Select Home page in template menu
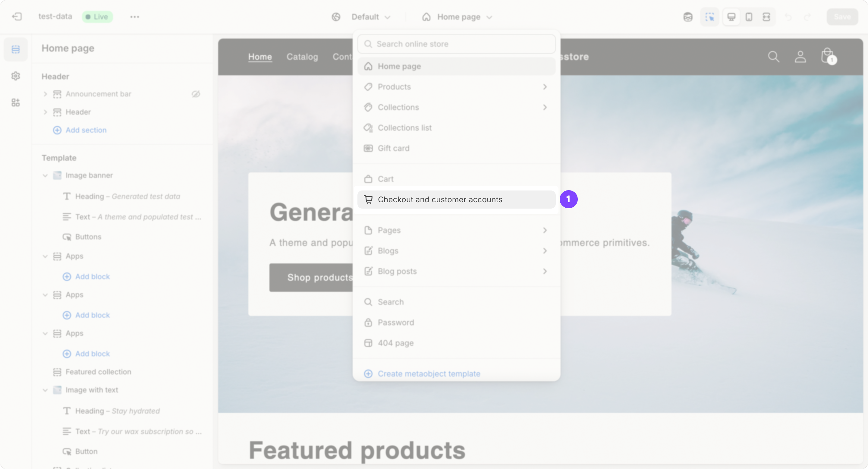The width and height of the screenshot is (868, 469). pos(456,66)
